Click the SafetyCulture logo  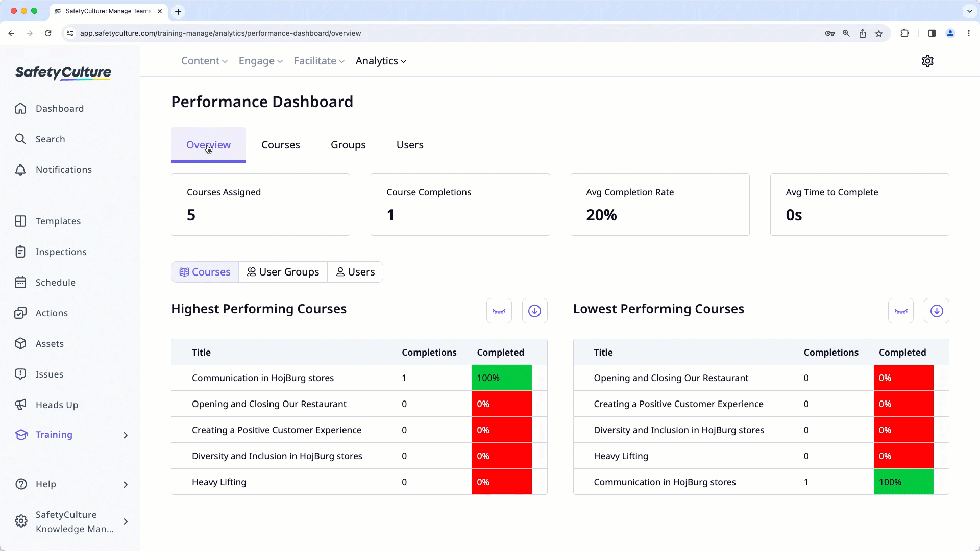pyautogui.click(x=63, y=73)
